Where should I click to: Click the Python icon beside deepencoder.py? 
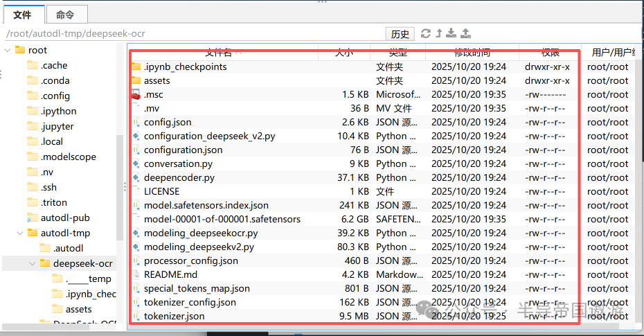[x=136, y=177]
